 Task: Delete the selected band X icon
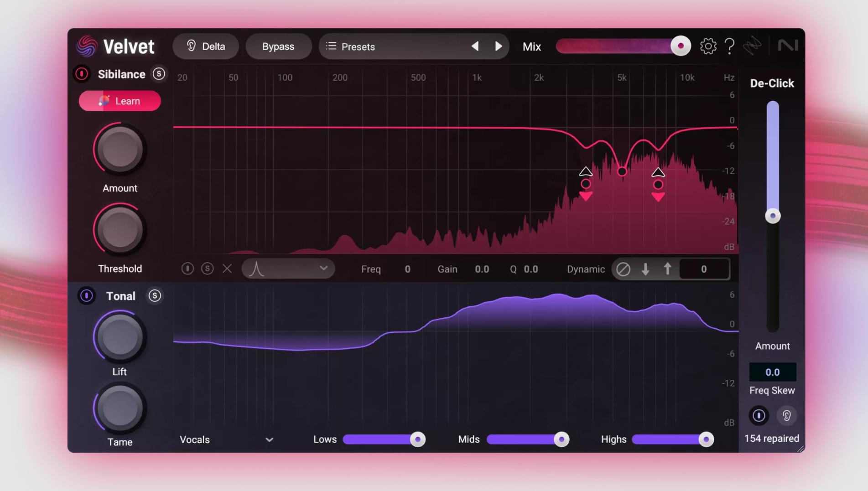click(227, 269)
